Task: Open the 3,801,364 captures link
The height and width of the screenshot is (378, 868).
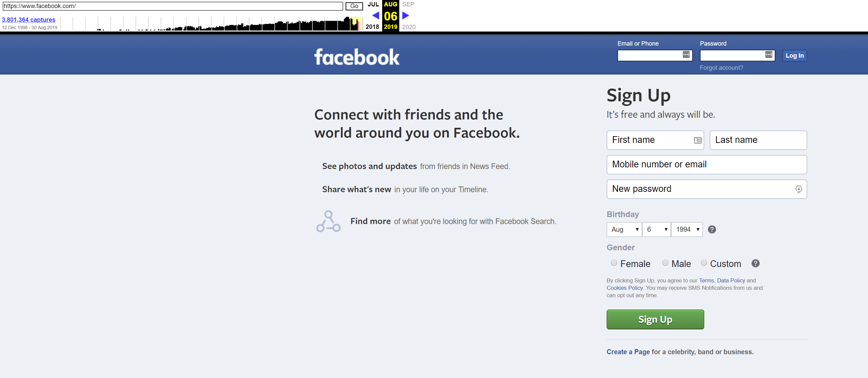Action: coord(29,19)
